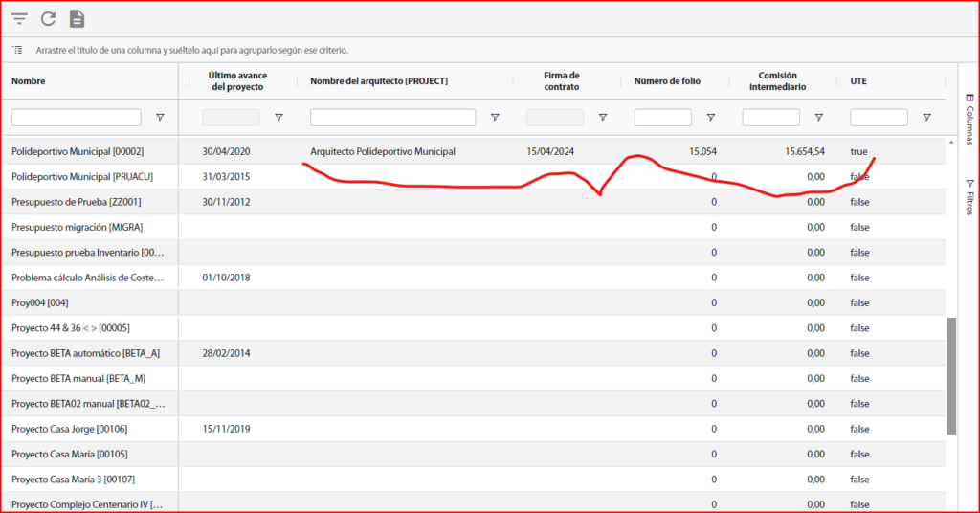Click the refresh icon in toolbar
Screen dimensions: 980x513
[x=48, y=19]
